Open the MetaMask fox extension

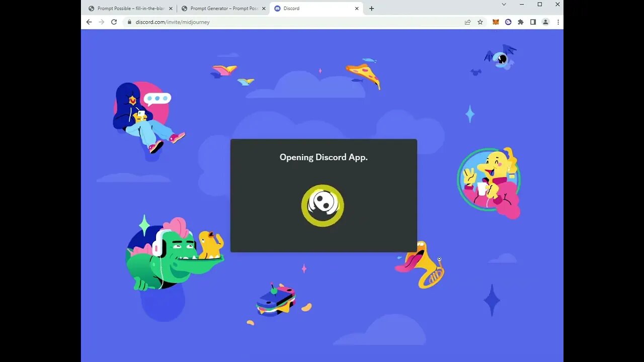pyautogui.click(x=496, y=22)
